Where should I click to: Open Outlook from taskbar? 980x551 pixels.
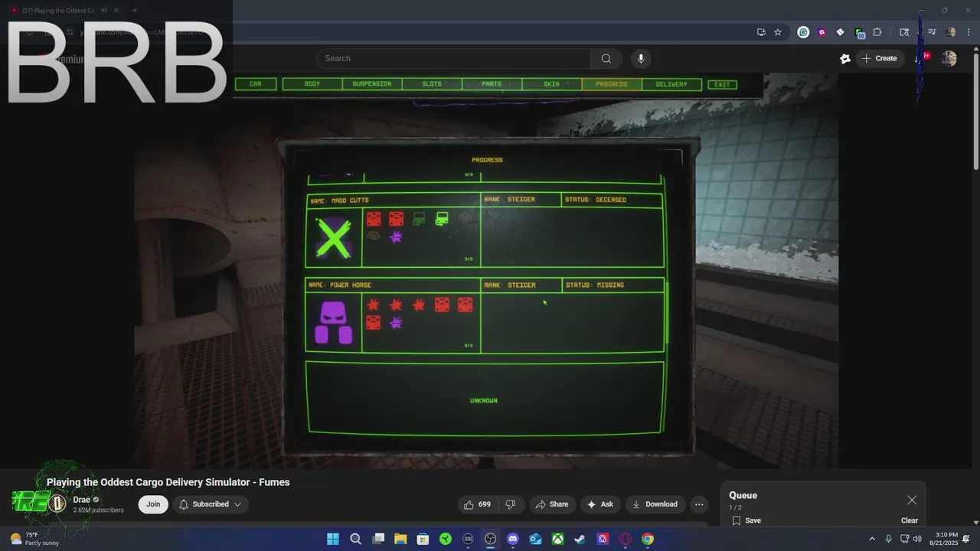(536, 539)
